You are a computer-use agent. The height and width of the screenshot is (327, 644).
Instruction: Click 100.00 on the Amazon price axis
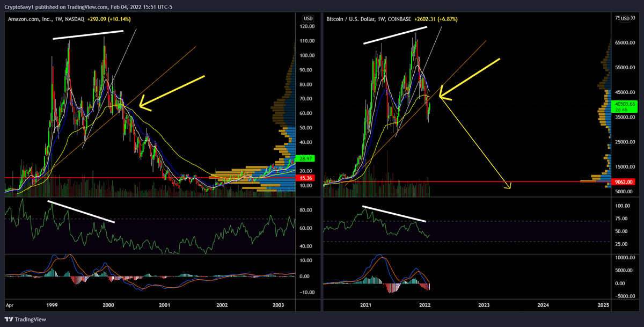coord(308,55)
